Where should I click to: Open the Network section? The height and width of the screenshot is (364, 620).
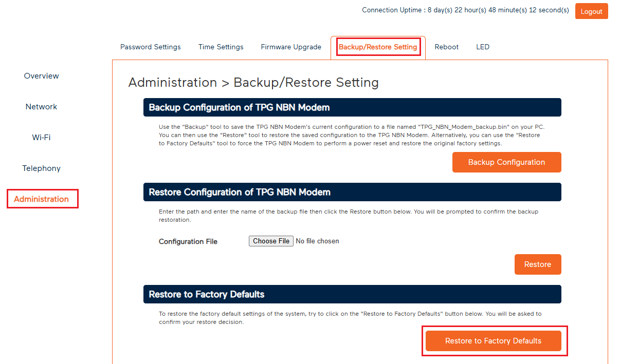tap(41, 106)
